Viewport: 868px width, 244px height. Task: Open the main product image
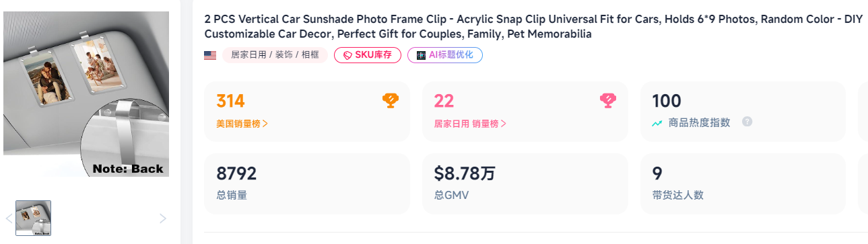(86, 93)
